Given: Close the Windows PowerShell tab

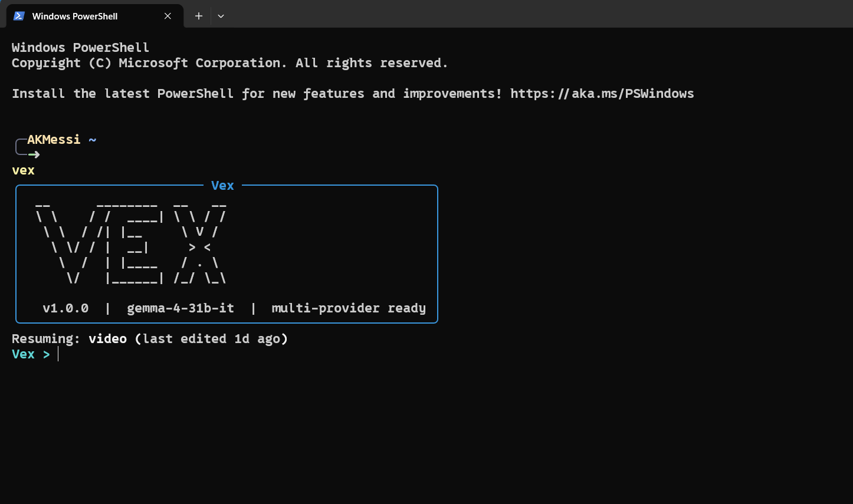Looking at the screenshot, I should click(168, 16).
